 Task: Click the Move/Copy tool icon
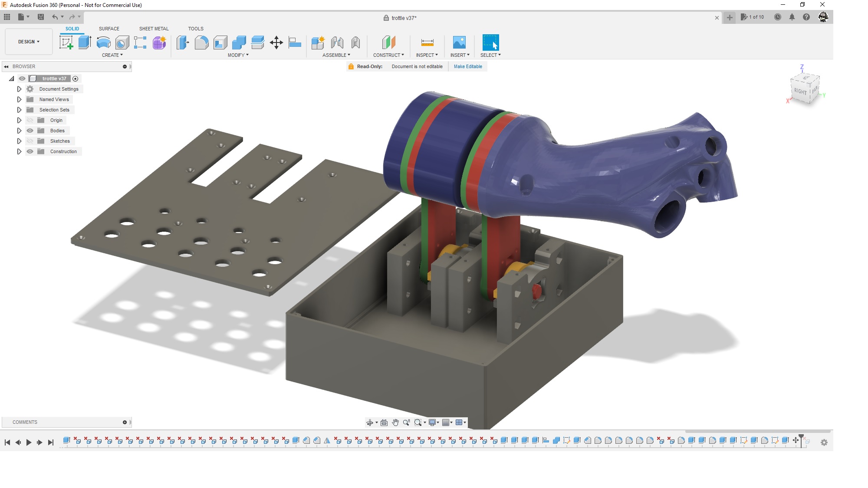(x=276, y=43)
